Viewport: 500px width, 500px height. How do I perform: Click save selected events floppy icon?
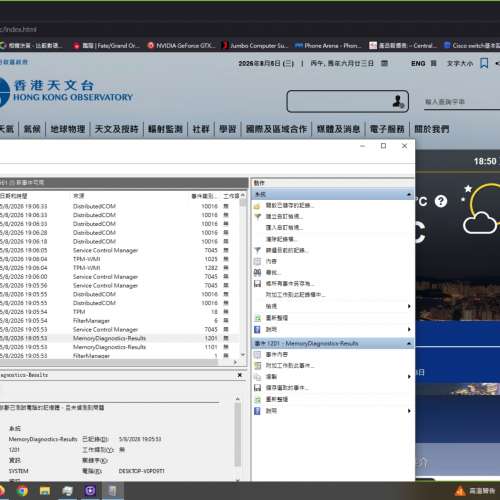coord(257,388)
